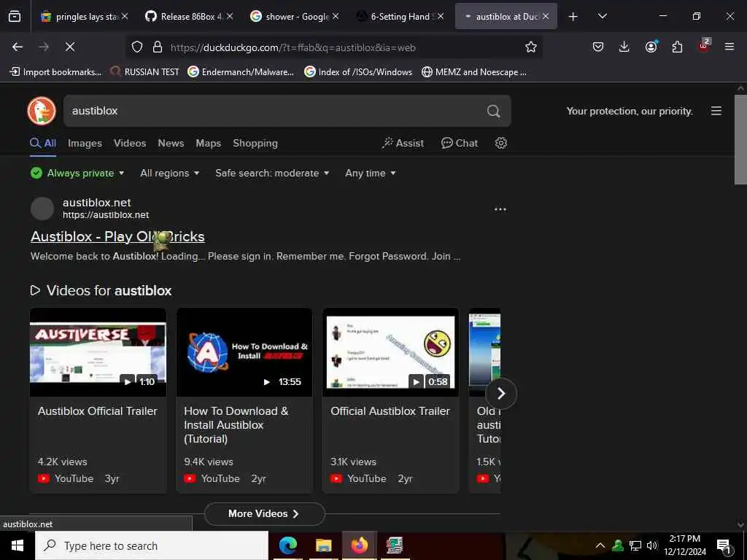Open Endermanch/Malware bookmark
747x560 pixels.
[241, 72]
